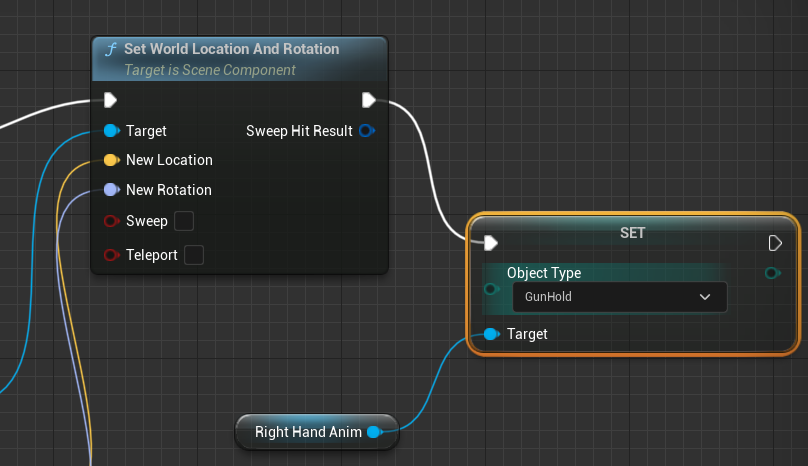The height and width of the screenshot is (466, 808).
Task: Select the yellow New Location input pin
Action: 110,160
